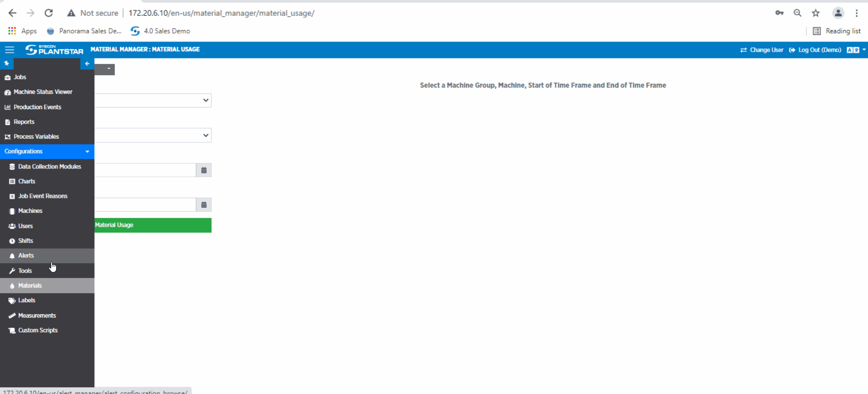Collapse sidebar with the left arrow icon
868x394 pixels.
tap(87, 64)
